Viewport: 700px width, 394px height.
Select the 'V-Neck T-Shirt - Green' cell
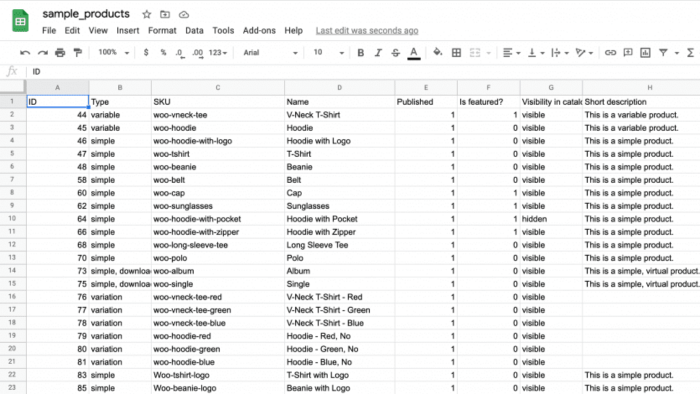(339, 310)
